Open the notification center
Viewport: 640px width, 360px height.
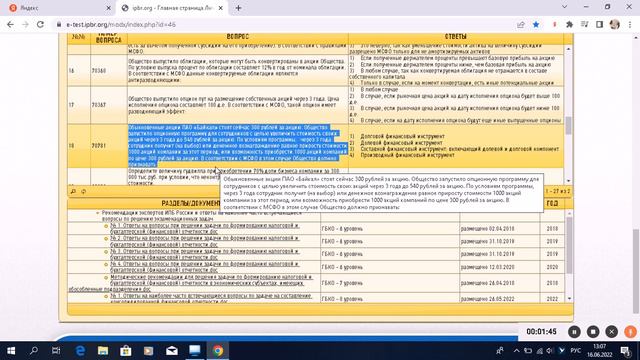coord(626,351)
